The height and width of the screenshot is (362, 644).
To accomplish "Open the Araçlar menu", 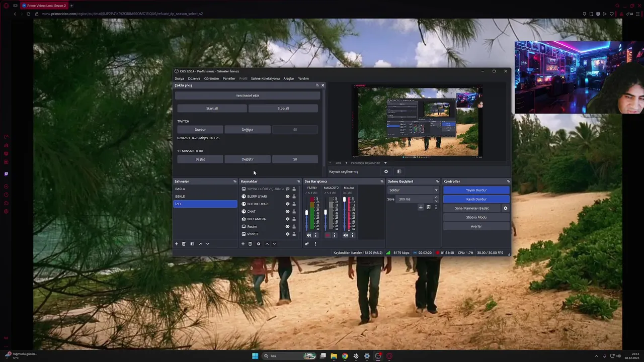I will (289, 78).
